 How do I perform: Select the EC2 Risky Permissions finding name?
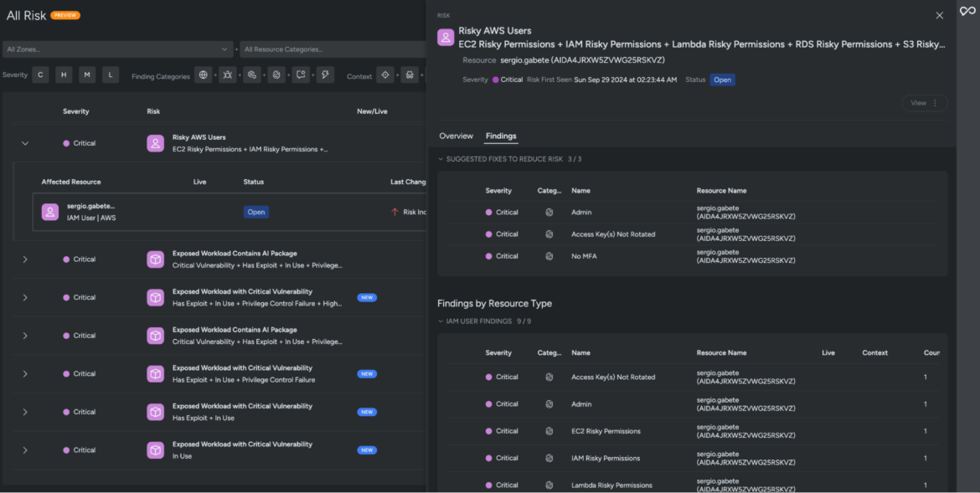click(x=606, y=431)
